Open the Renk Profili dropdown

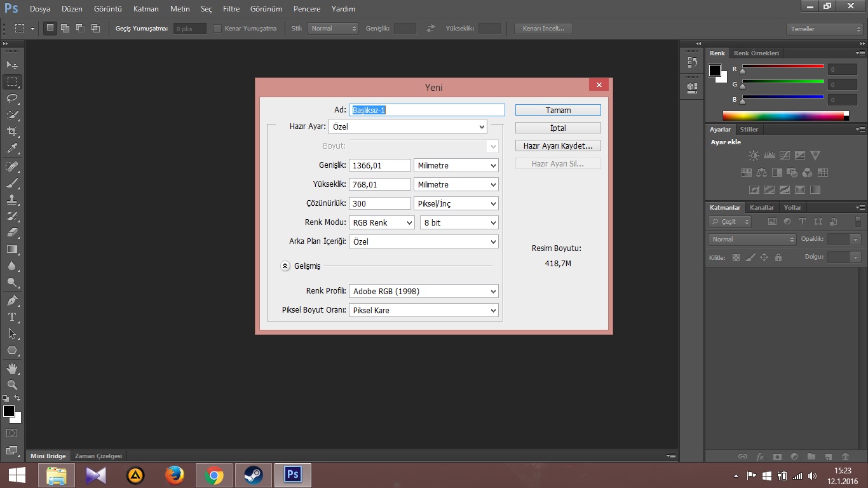423,292
